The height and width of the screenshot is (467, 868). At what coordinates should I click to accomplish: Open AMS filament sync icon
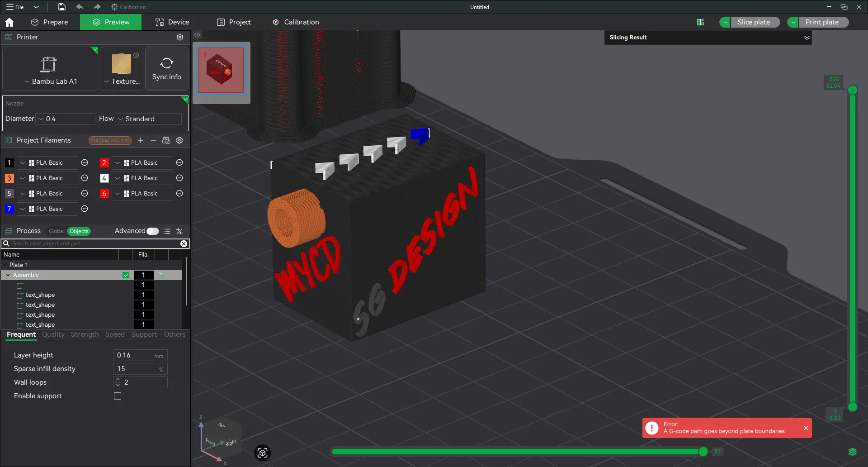166,141
